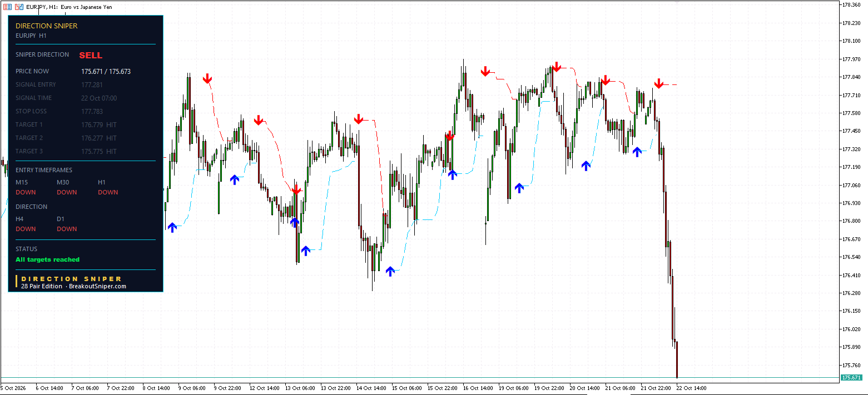868x395 pixels.
Task: Click the DOWN status under M30
Action: coord(67,193)
